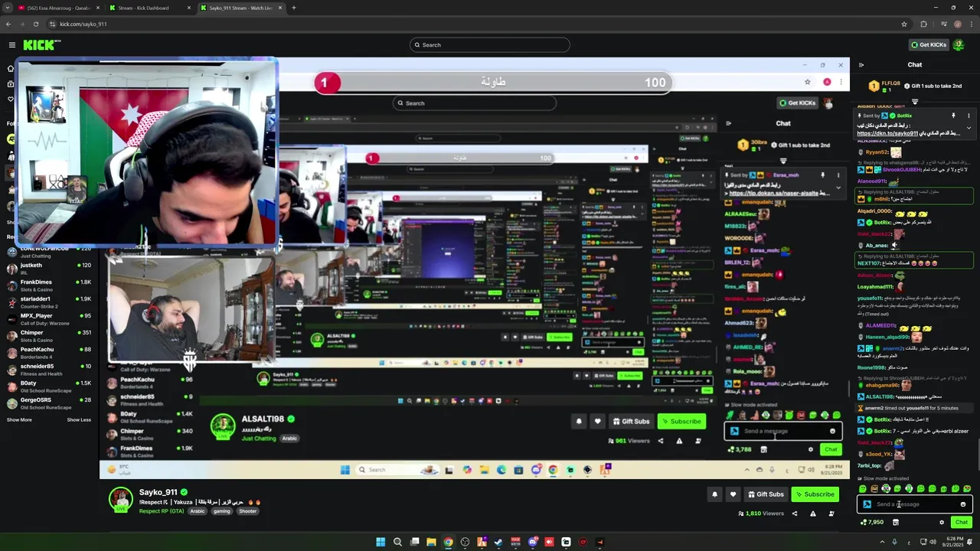Image resolution: width=980 pixels, height=551 pixels.
Task: Collapse the chat panel icon
Action: pos(861,65)
